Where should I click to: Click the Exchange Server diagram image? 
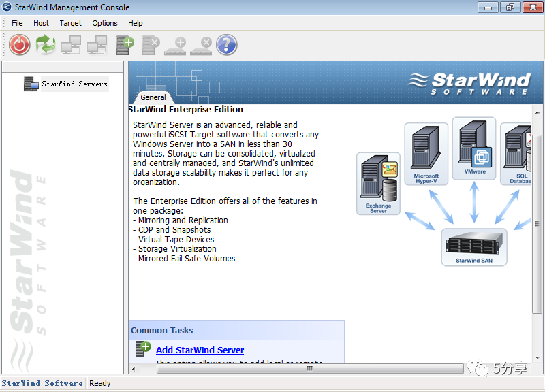pos(378,184)
